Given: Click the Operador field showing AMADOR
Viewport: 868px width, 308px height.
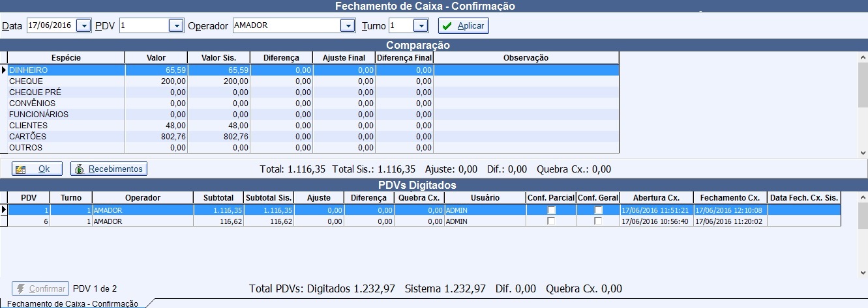Looking at the screenshot, I should 286,25.
